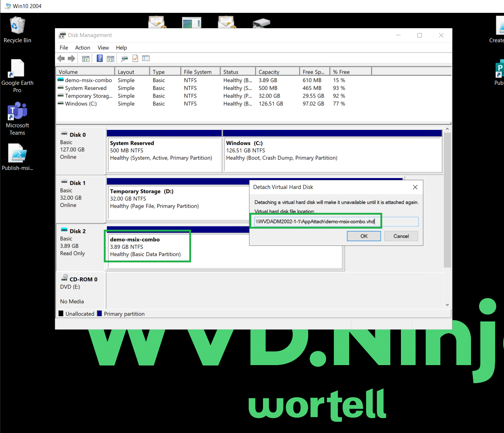Select Temporary Storage (D:) partition block

click(178, 200)
